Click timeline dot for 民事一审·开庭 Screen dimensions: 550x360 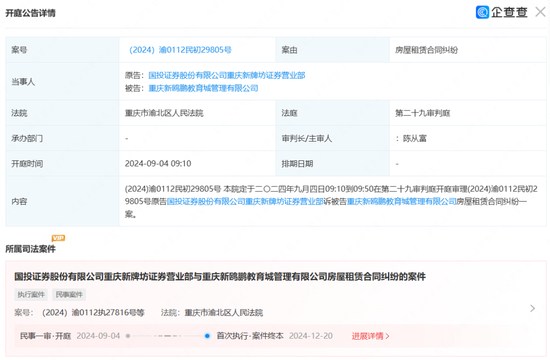tap(128, 336)
